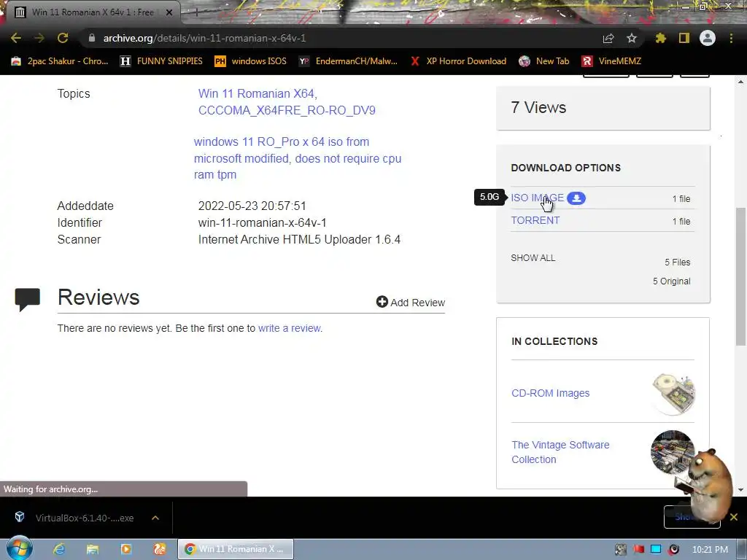This screenshot has height=560, width=747.
Task: Open the Win 11 Romanian X64 topic link
Action: tap(258, 94)
